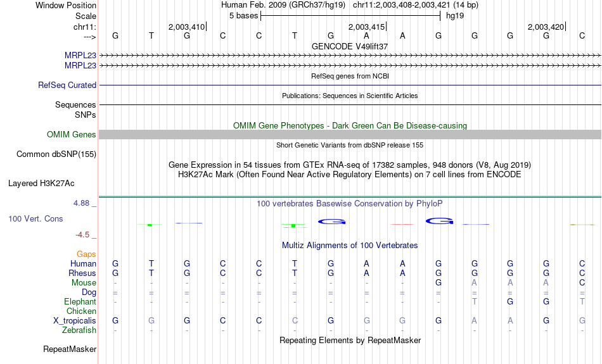
Task: Click 100 vertebrates Basewise Conservation by PhyloP title
Action: tap(350, 204)
